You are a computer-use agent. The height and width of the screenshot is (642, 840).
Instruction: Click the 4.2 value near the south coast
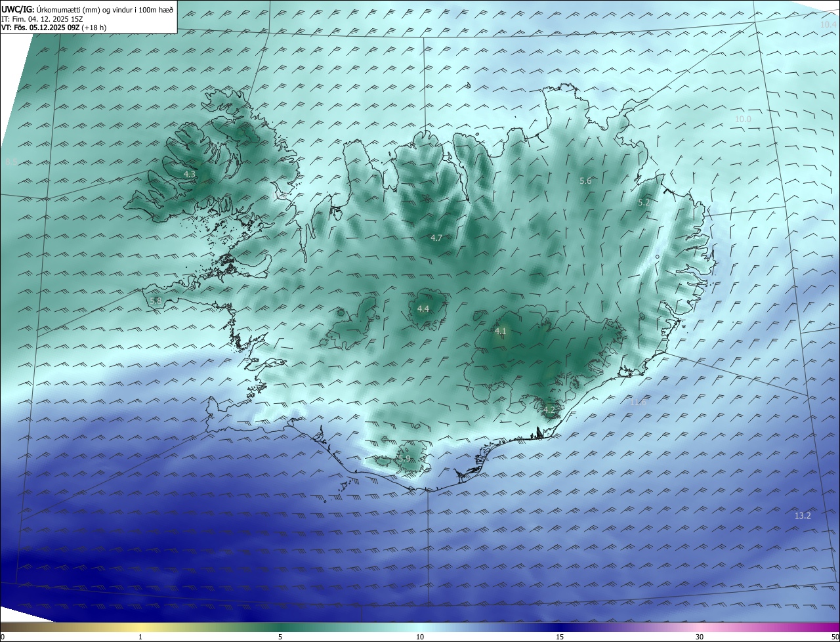pyautogui.click(x=549, y=410)
